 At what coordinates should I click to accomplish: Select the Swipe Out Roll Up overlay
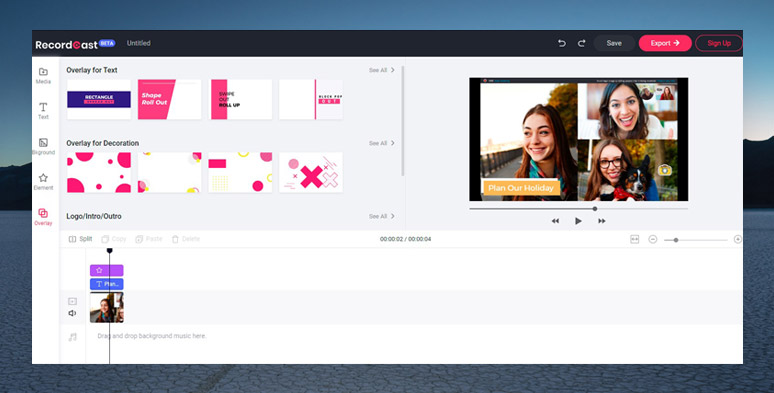[x=240, y=99]
